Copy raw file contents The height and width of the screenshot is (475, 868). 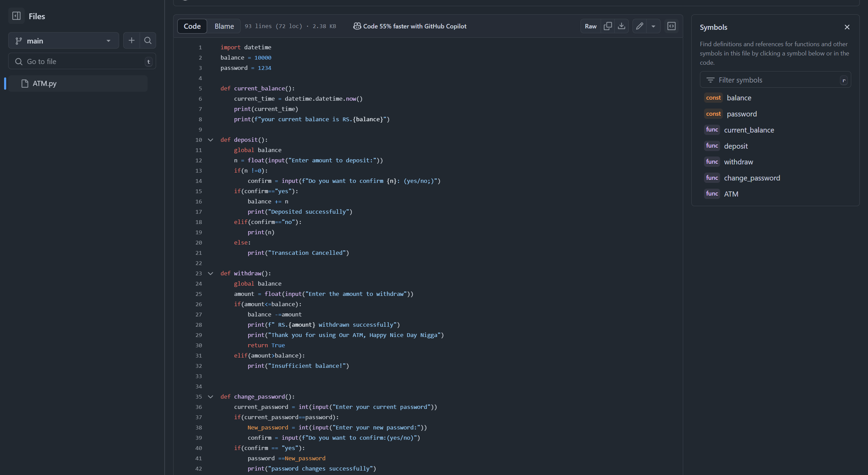click(x=608, y=26)
